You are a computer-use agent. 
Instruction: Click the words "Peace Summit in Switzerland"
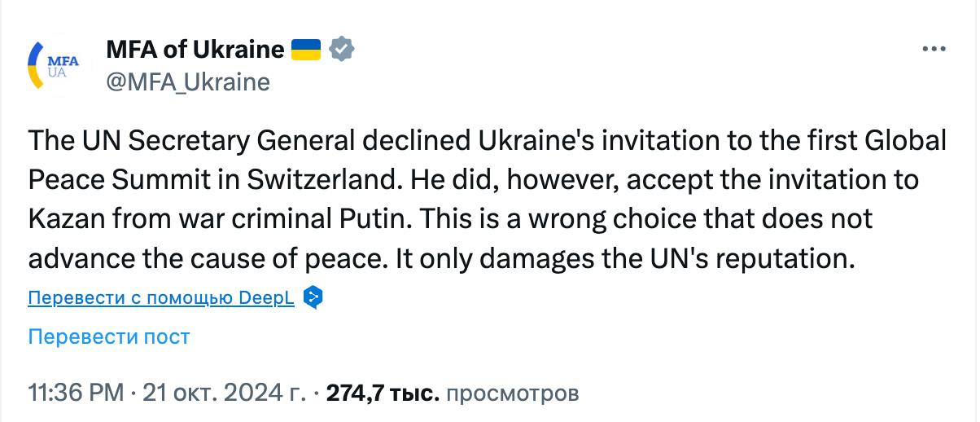coord(184,180)
